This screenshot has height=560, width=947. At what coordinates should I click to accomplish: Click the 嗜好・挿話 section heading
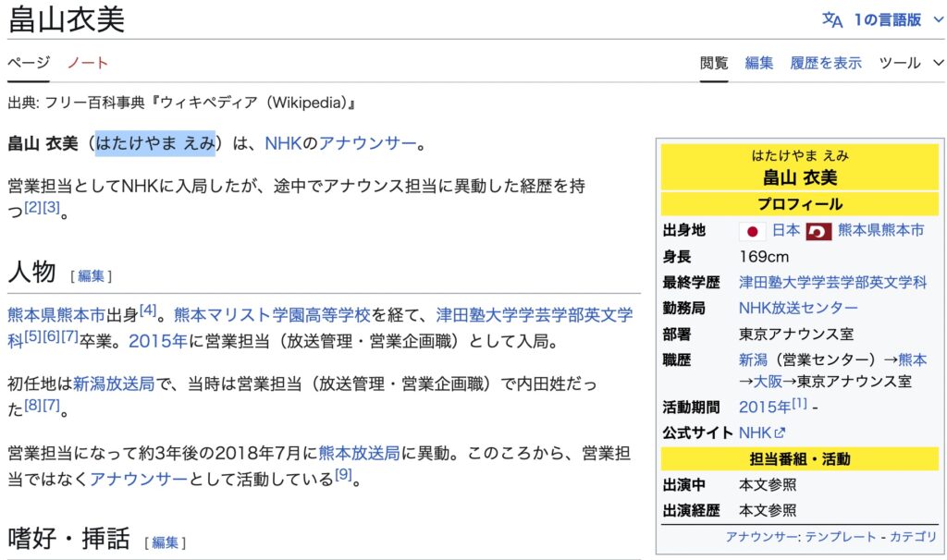point(68,538)
